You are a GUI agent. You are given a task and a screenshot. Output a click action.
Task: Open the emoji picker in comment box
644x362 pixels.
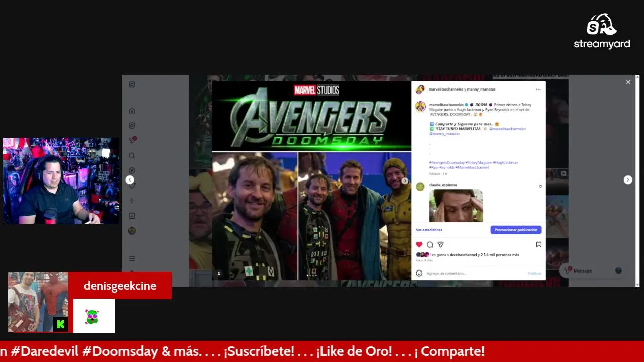pyautogui.click(x=419, y=273)
